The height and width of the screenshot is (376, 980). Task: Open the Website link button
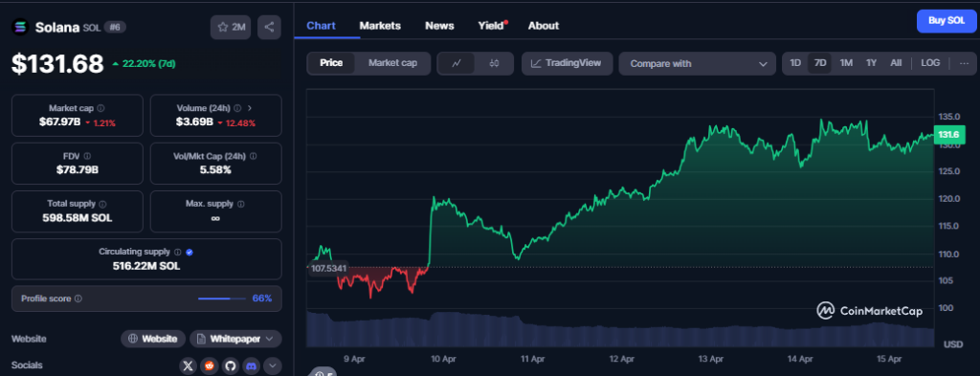153,339
